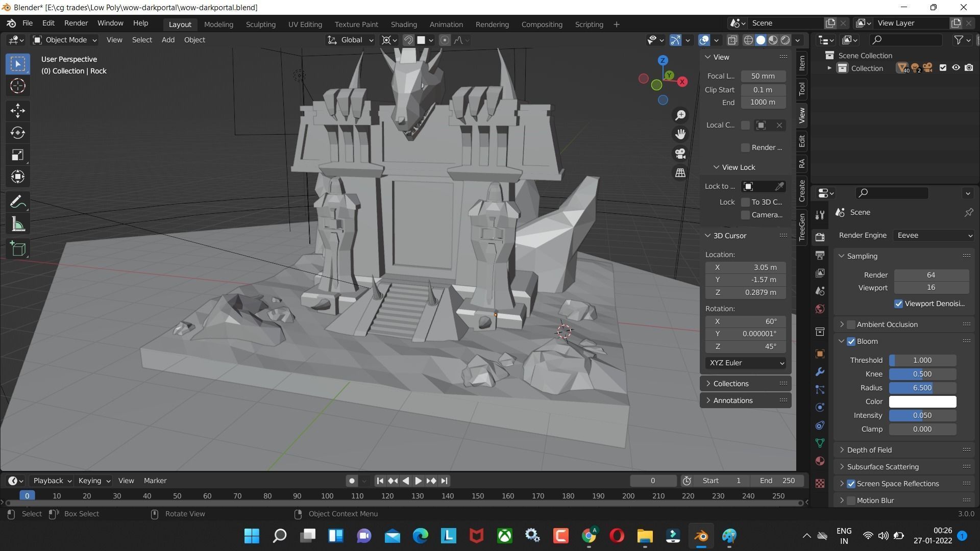Open Material Properties via the checkered sphere icon
The width and height of the screenshot is (980, 551).
(x=819, y=461)
